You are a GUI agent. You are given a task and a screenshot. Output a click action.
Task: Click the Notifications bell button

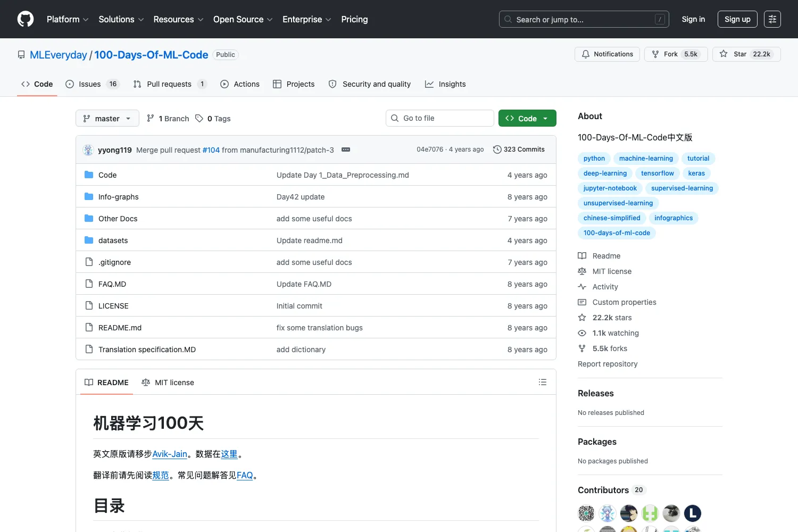pyautogui.click(x=607, y=54)
